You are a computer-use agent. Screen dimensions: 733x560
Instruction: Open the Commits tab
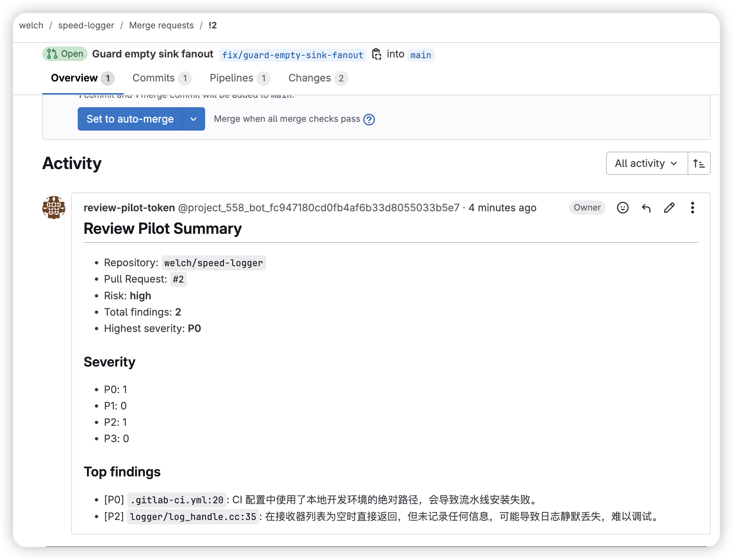coord(162,78)
